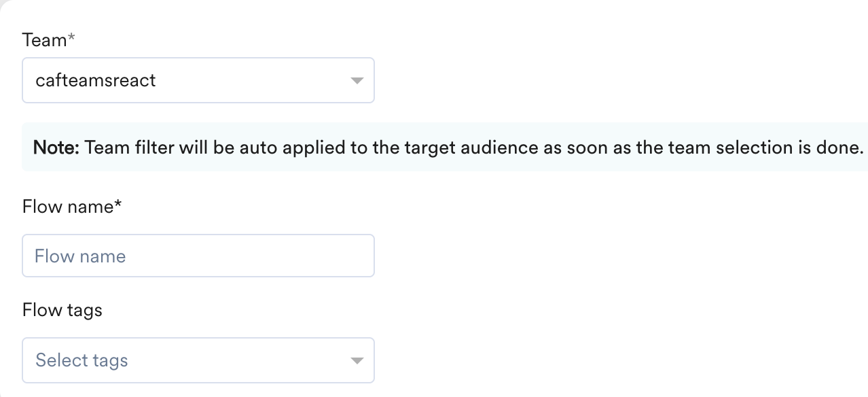Screen dimensions: 868x397
Task: Click empty area inside Flow tags selector
Action: pos(238,360)
